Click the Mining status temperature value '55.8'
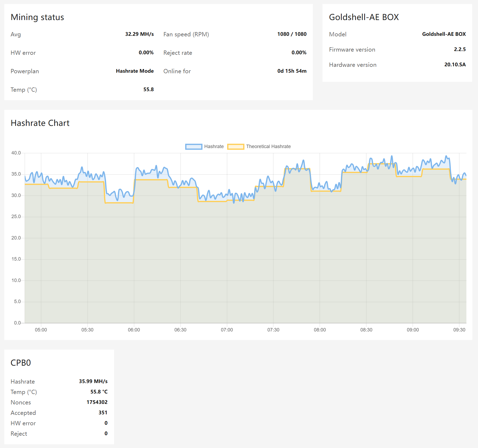 point(149,90)
